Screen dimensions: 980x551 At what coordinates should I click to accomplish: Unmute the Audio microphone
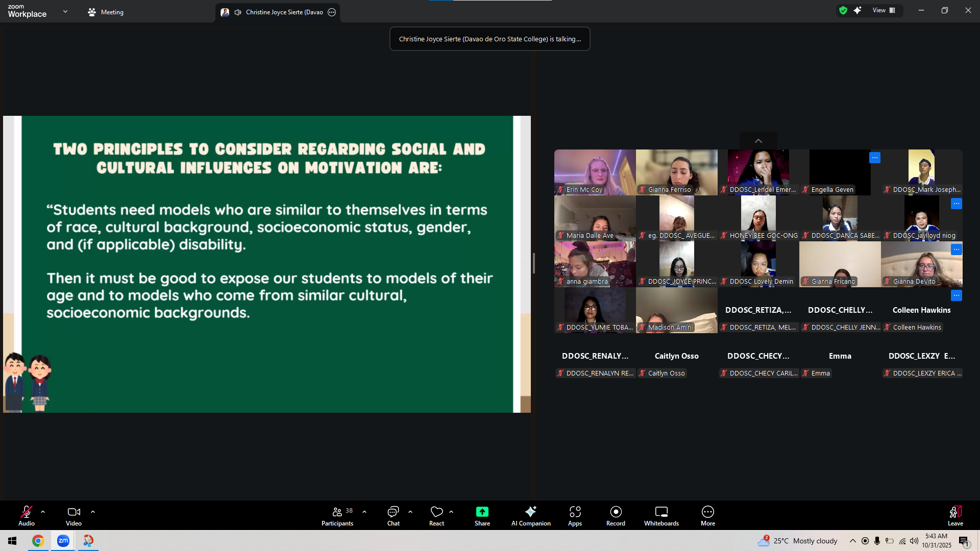pyautogui.click(x=27, y=515)
